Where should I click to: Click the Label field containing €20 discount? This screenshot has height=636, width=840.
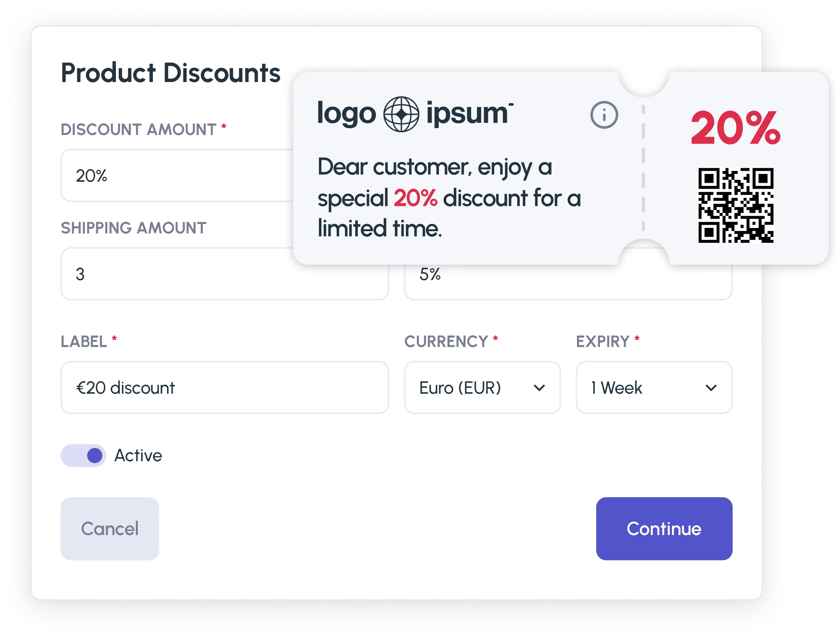pos(224,388)
